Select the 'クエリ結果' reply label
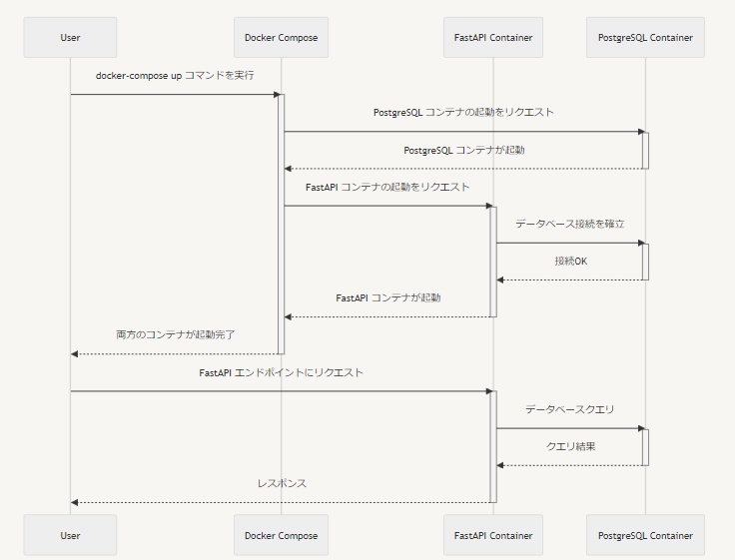735x560 pixels. 570,446
